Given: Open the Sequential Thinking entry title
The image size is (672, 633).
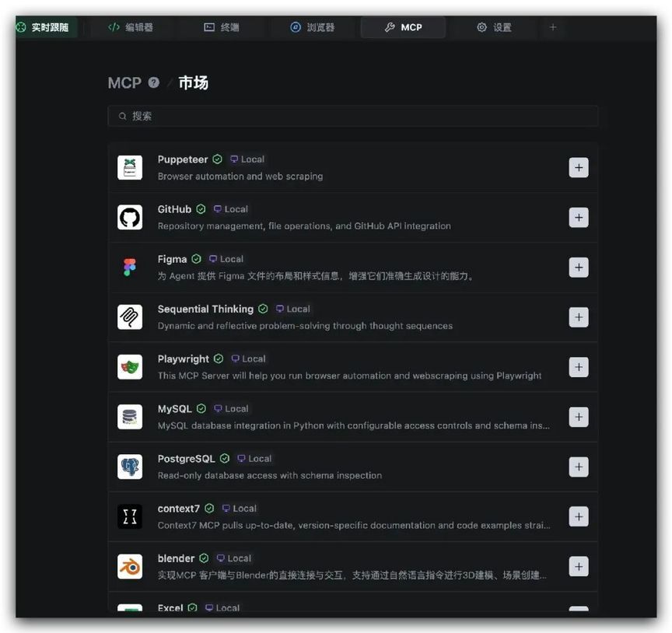Looking at the screenshot, I should (205, 309).
